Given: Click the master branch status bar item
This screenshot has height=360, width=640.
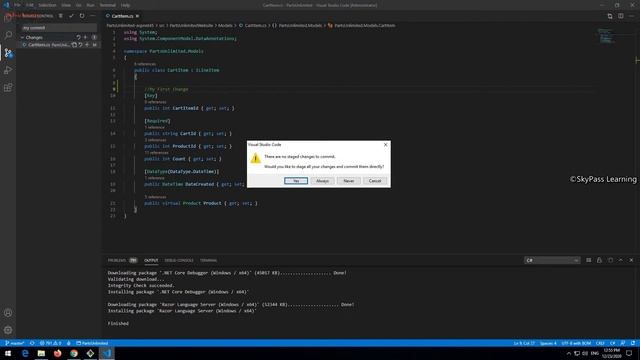Looking at the screenshot, I should 15,343.
